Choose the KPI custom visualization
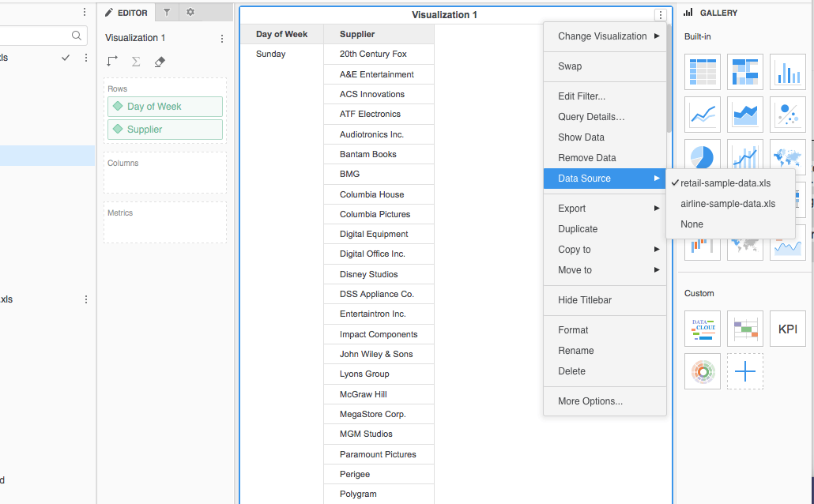 click(787, 329)
